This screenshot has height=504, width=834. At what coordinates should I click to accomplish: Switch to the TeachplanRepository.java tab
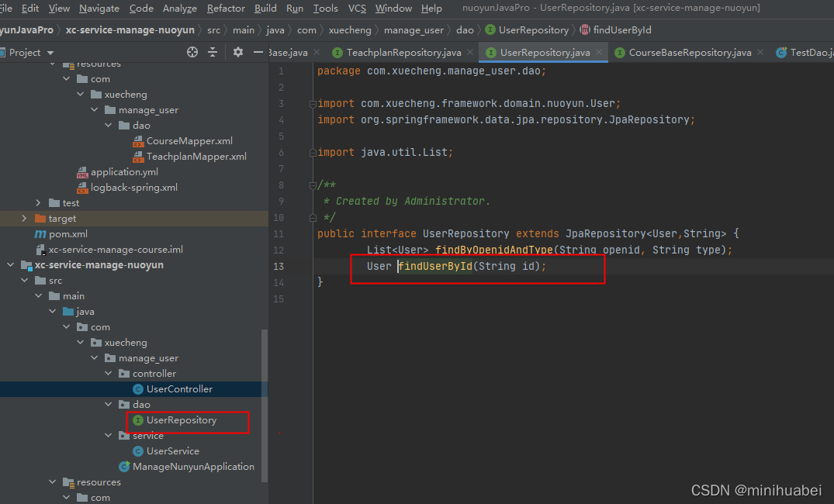(403, 53)
